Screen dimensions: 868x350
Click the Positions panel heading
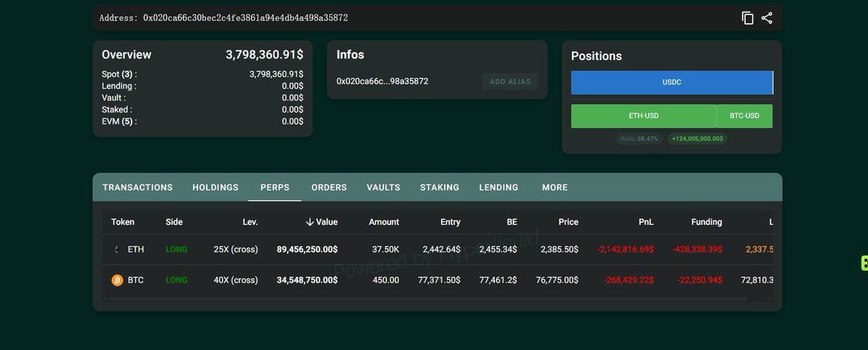pyautogui.click(x=596, y=56)
